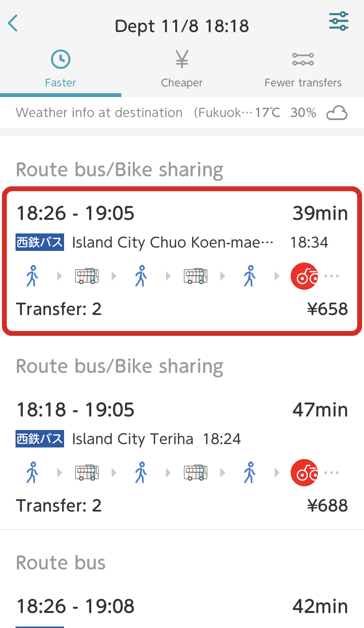The width and height of the screenshot is (364, 628).
Task: Tap the clock icon above Faster
Action: pos(61,60)
